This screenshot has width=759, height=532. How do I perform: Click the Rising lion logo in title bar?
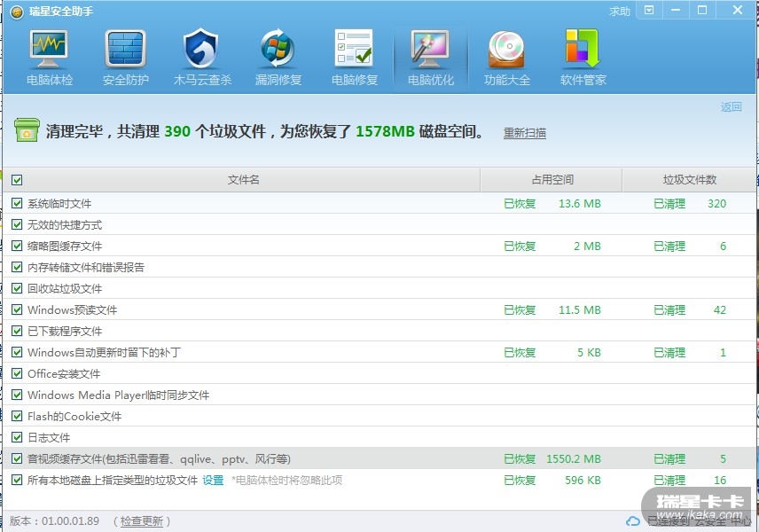[16, 12]
